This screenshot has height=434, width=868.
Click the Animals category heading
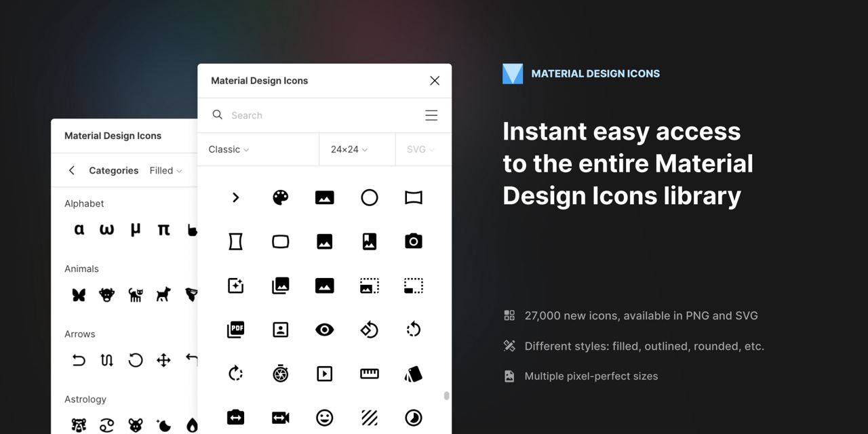81,269
